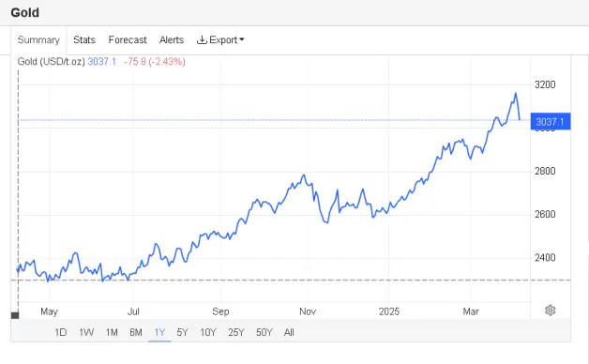The width and height of the screenshot is (589, 364).
Task: Click the Mar date axis label
Action: [x=471, y=311]
